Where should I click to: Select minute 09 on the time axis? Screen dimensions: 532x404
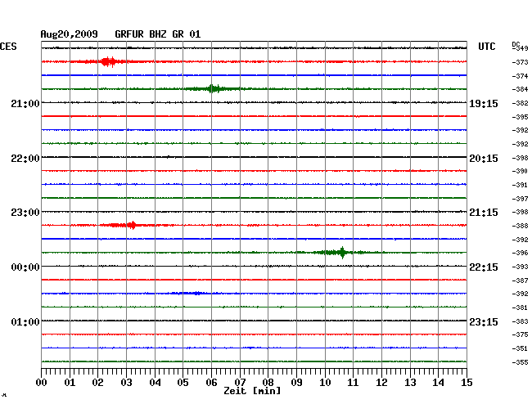[296, 383]
